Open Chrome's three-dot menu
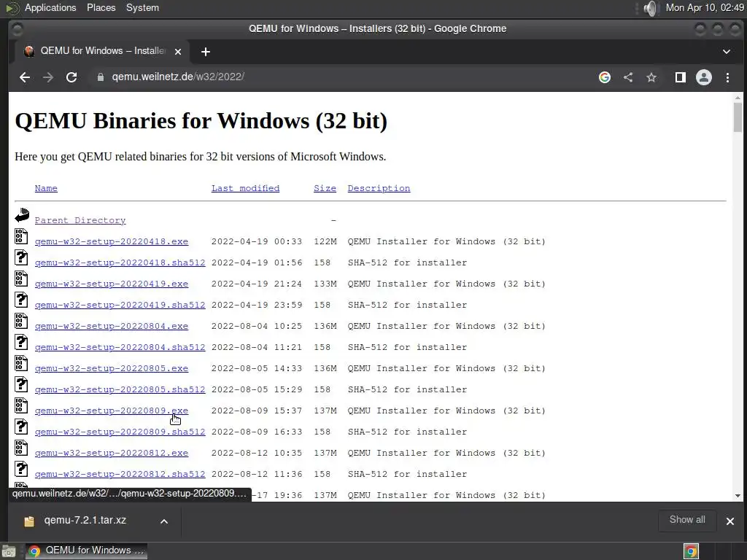This screenshot has width=747, height=560. 727,77
